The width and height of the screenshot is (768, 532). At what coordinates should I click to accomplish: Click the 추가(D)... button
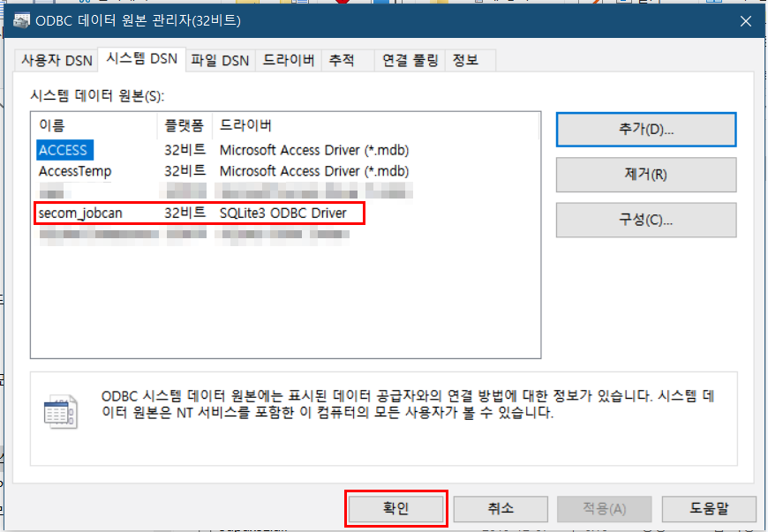[645, 129]
